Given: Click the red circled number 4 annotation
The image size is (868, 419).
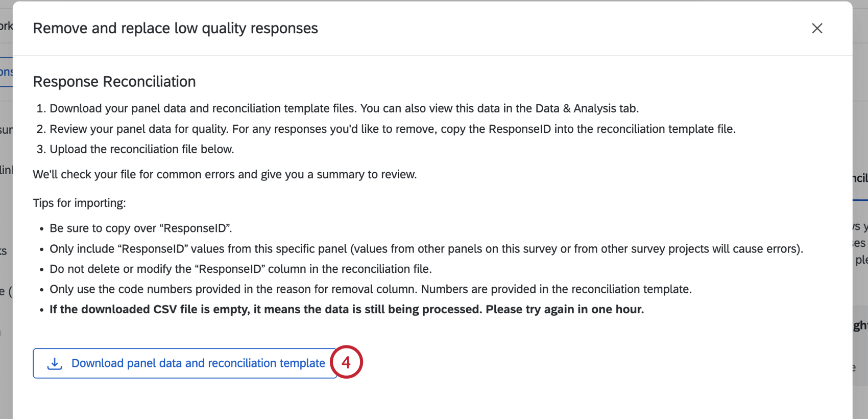Looking at the screenshot, I should 347,362.
